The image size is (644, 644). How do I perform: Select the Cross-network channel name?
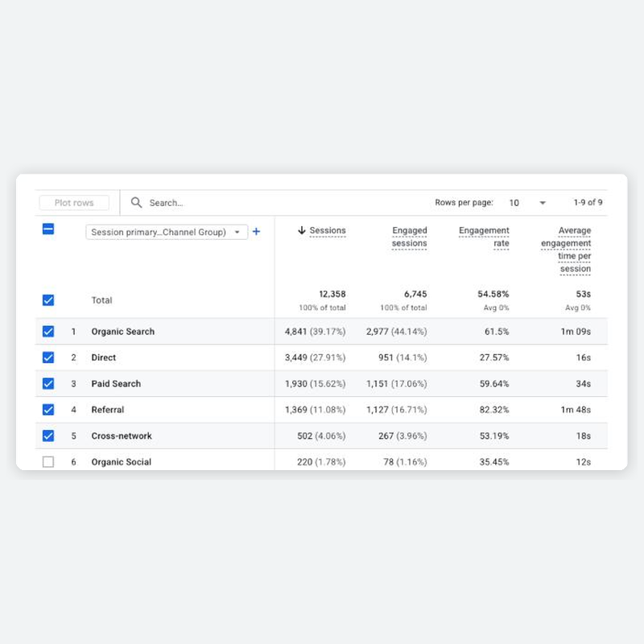(122, 436)
